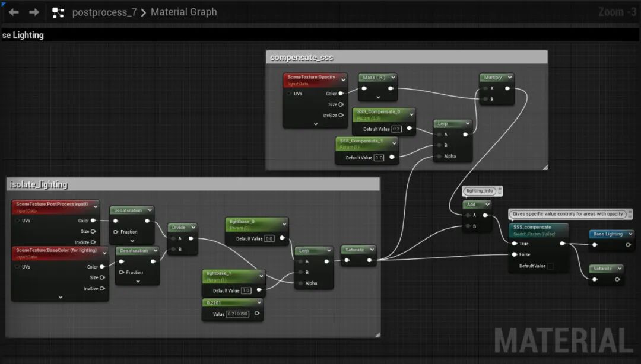Collapse the SceneTexture:Opacity node dropdown arrow
The width and height of the screenshot is (641, 364).
point(343,80)
